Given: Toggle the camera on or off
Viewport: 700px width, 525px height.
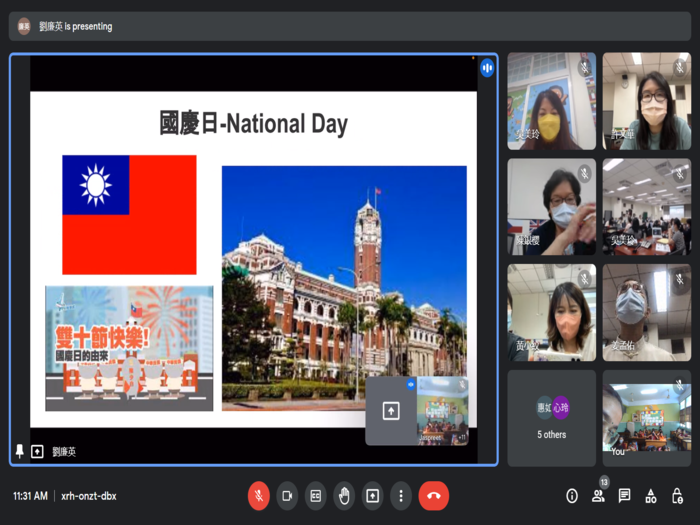Looking at the screenshot, I should tap(287, 496).
